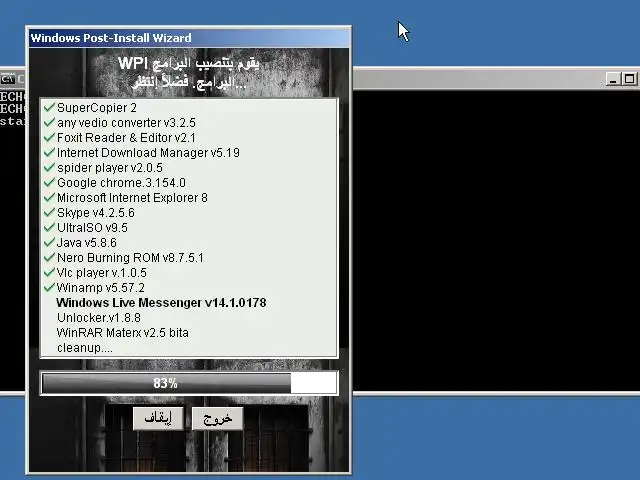
Task: Click the checkmark next to Java v5.8.6
Action: (x=49, y=242)
